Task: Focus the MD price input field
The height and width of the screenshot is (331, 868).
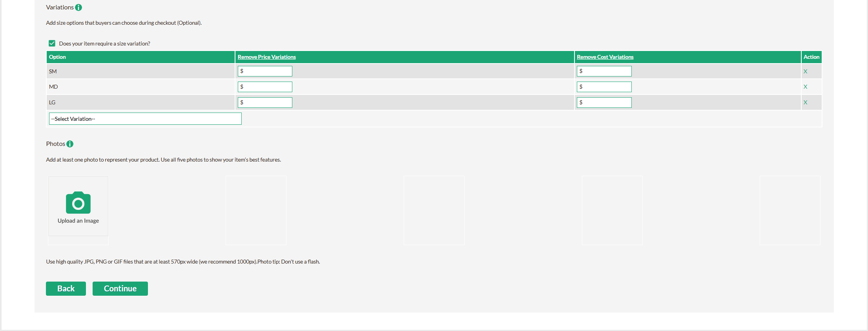Action: (x=265, y=87)
